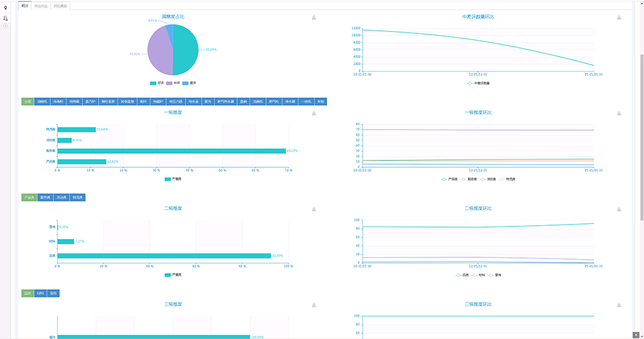Click the sort icon in left sidebar
Viewport: 644px width, 339px height.
click(x=6, y=18)
